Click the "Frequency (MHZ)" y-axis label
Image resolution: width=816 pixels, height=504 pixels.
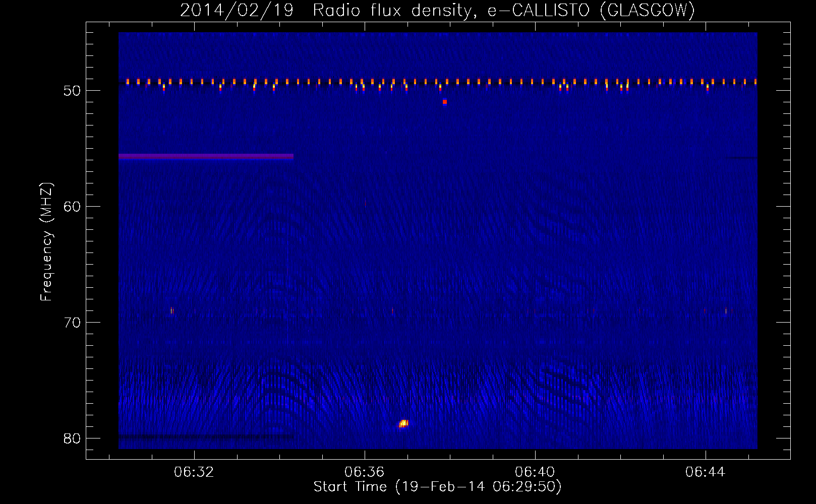(46, 242)
